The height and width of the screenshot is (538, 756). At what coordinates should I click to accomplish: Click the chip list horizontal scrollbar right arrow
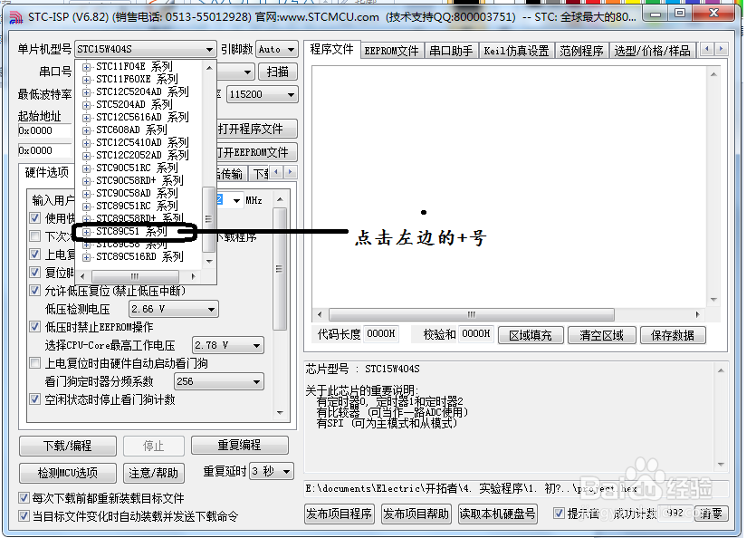(x=194, y=276)
